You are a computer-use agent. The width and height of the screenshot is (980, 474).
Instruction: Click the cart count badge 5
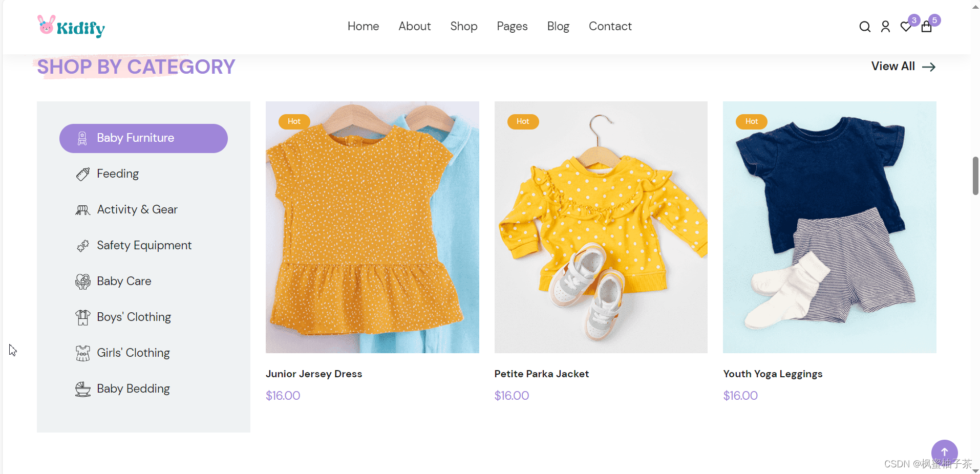click(934, 20)
